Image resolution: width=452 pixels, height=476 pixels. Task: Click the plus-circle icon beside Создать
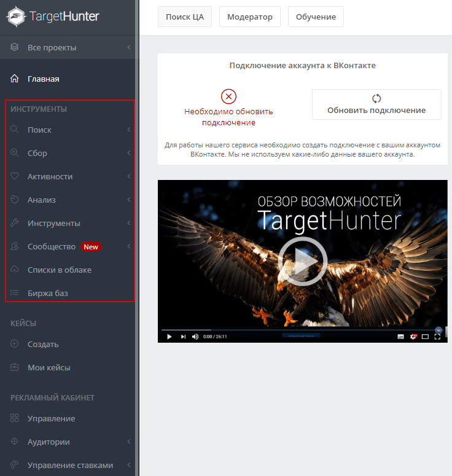[14, 344]
